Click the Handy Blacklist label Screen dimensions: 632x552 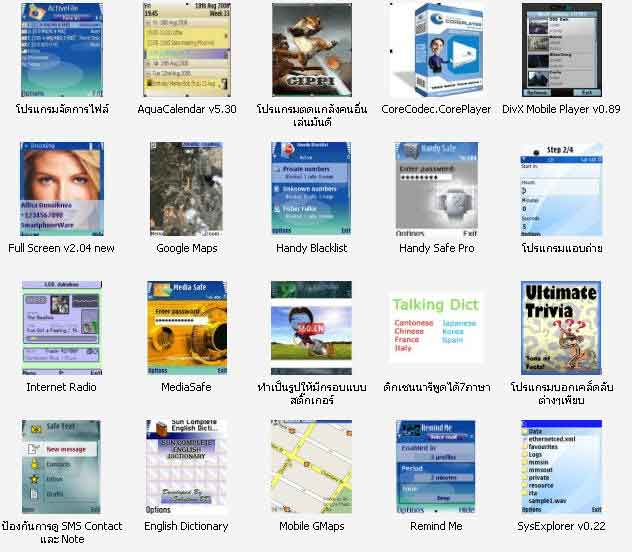(312, 248)
